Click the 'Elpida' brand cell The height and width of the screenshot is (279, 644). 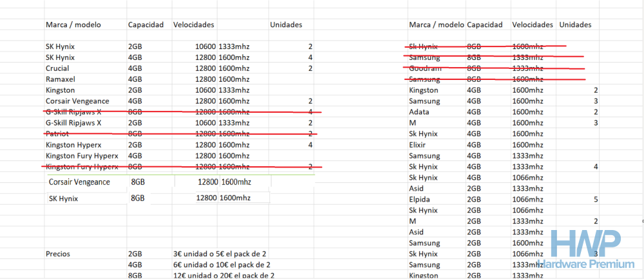pyautogui.click(x=419, y=199)
